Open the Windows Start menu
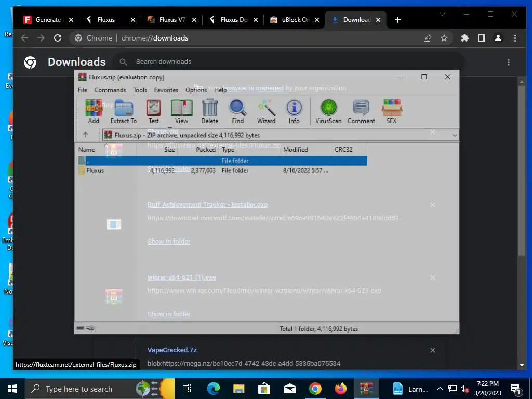 point(12,389)
